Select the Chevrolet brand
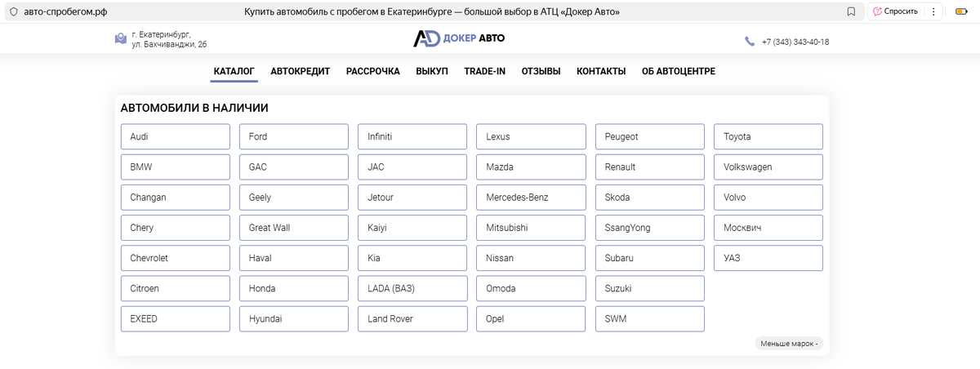The height and width of the screenshot is (369, 980). [x=176, y=258]
